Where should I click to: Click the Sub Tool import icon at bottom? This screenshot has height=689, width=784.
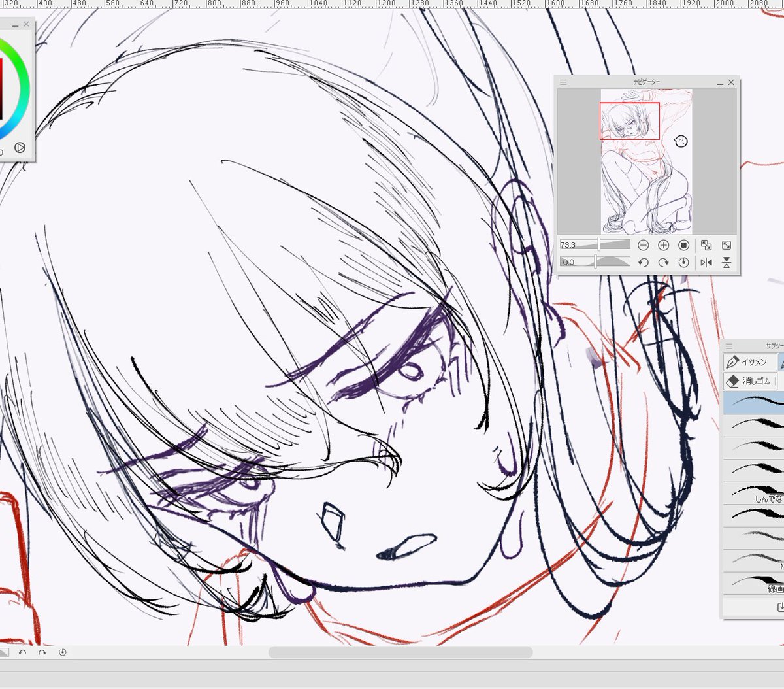(779, 607)
